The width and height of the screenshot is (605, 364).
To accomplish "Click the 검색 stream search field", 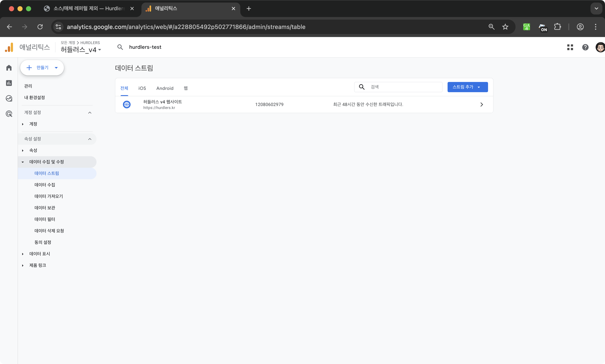I will (x=398, y=87).
